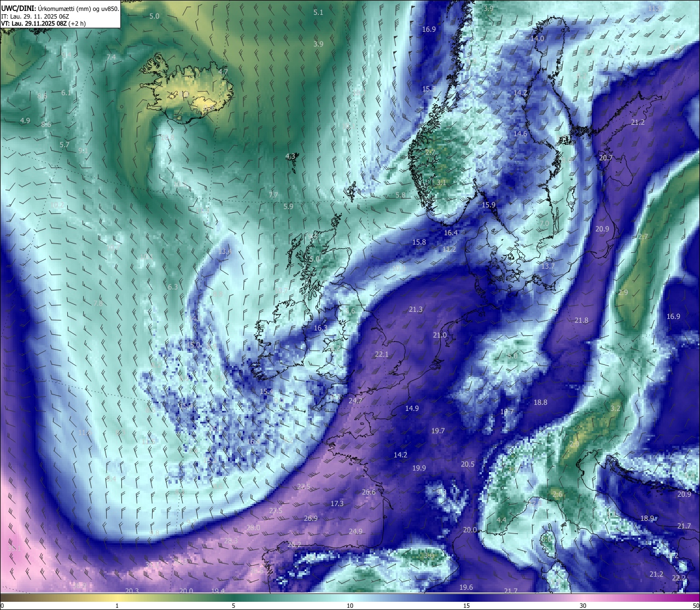Click the 19.4 value at the bottom edge
Screen dimensions: 700x610
[x=218, y=590]
